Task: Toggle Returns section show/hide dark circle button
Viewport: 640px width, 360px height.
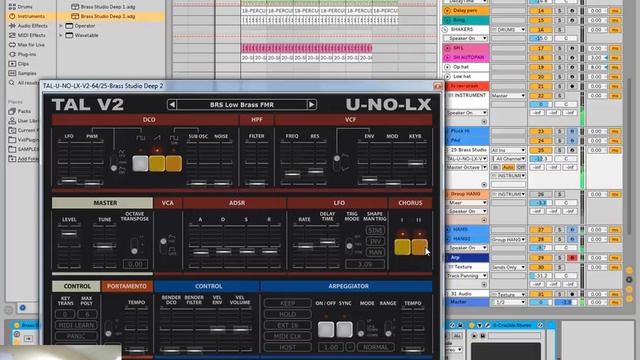Action: click(629, 280)
